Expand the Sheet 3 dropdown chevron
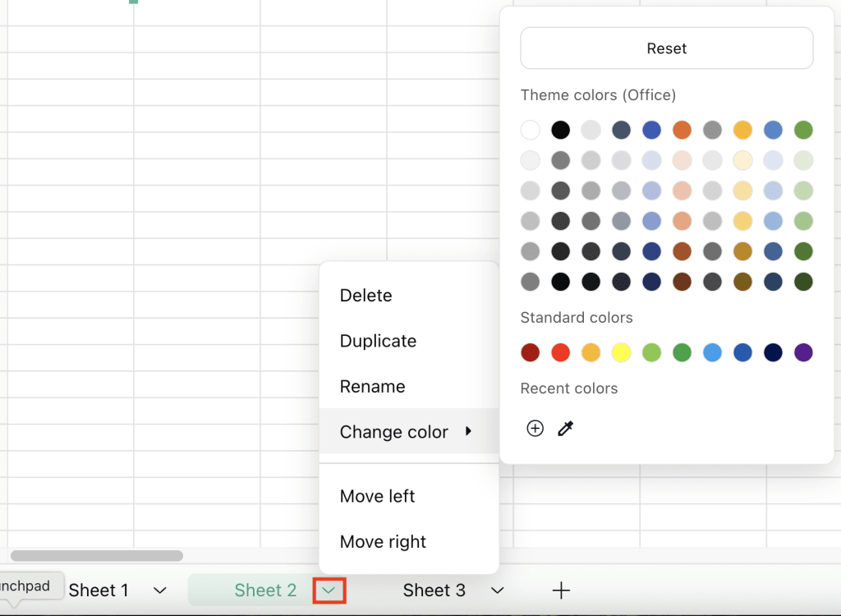The height and width of the screenshot is (616, 841). point(496,590)
